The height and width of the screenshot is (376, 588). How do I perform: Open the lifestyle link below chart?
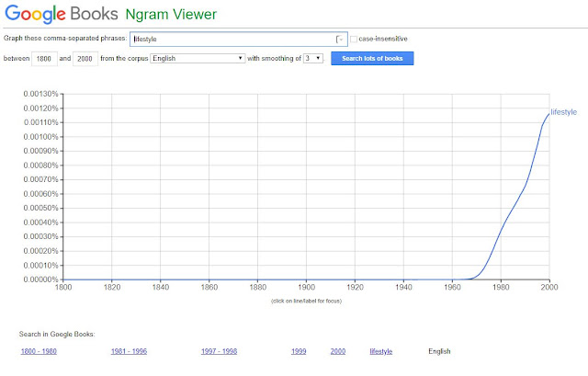tap(381, 351)
